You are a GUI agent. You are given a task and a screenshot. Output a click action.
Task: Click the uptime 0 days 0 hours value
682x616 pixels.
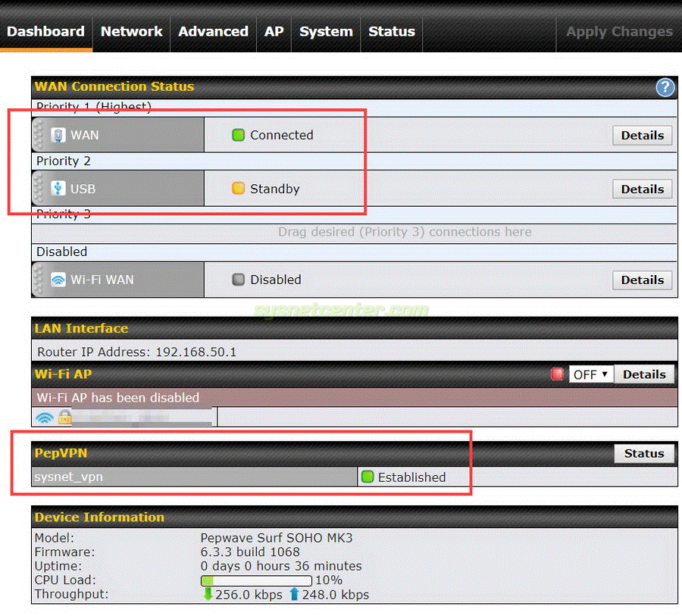coord(281,565)
